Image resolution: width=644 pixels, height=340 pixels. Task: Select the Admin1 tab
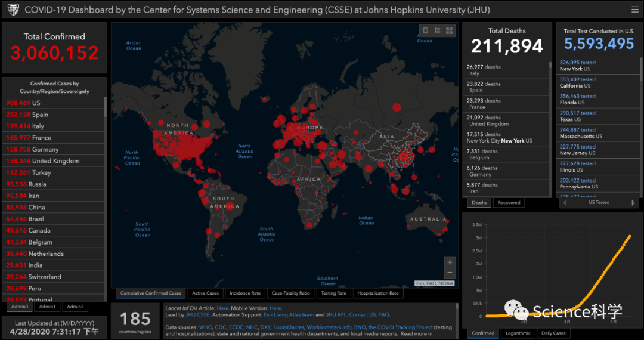point(47,307)
